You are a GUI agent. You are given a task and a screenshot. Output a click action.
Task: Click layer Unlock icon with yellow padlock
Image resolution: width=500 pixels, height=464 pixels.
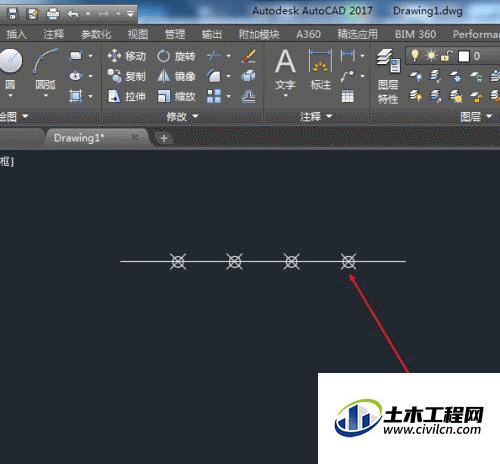tap(476, 97)
